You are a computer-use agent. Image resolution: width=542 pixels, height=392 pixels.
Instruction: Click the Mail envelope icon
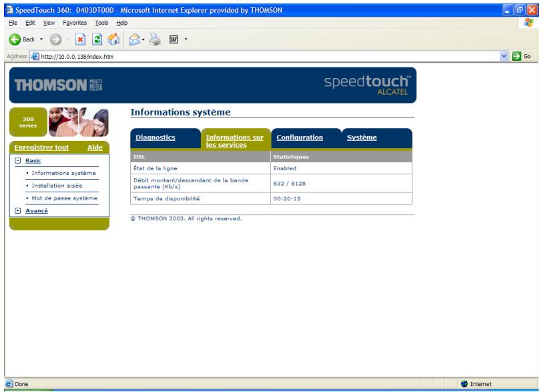pyautogui.click(x=134, y=39)
